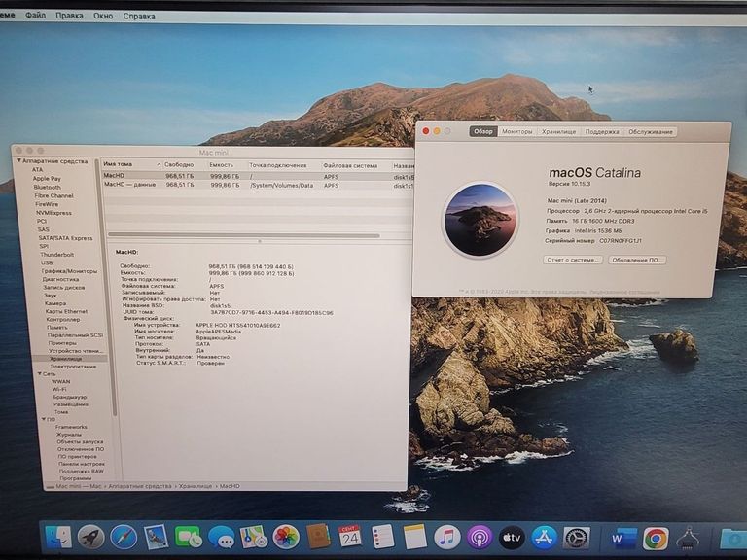747x560 pixels.
Task: Switch to Поддержка tab in About window
Action: (x=602, y=132)
